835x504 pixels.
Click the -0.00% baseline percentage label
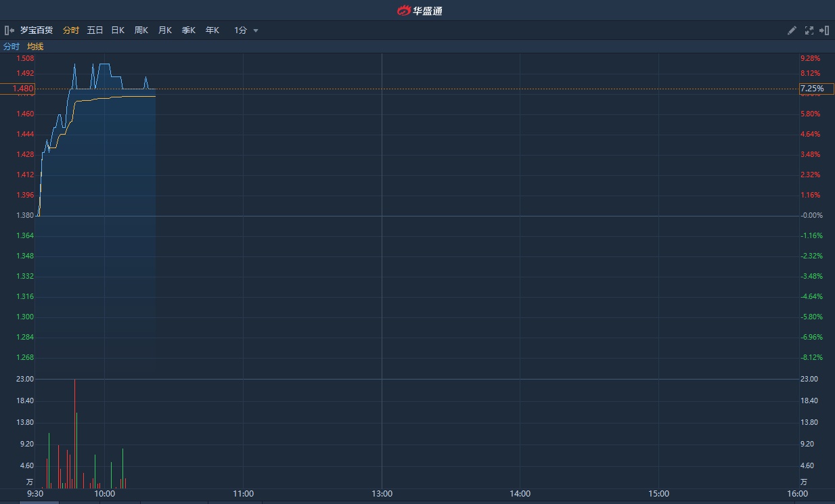coord(811,215)
